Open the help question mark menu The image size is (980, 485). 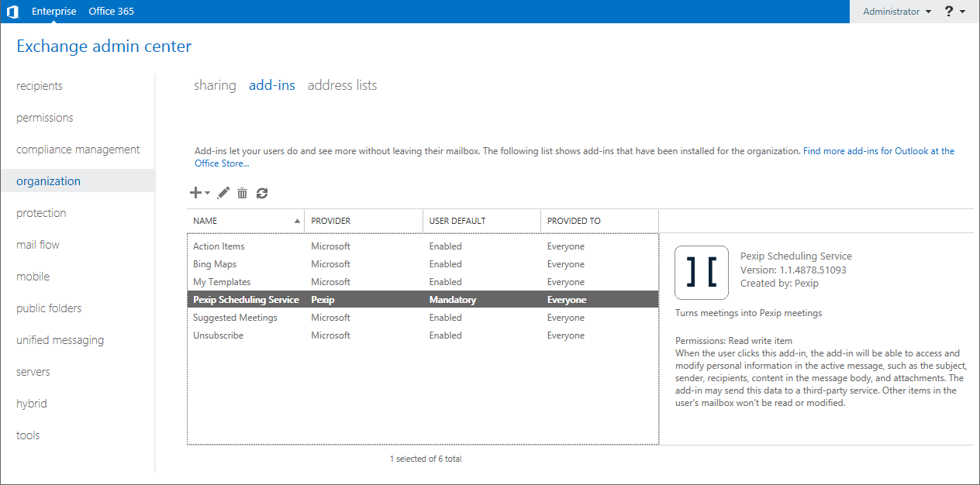[954, 12]
